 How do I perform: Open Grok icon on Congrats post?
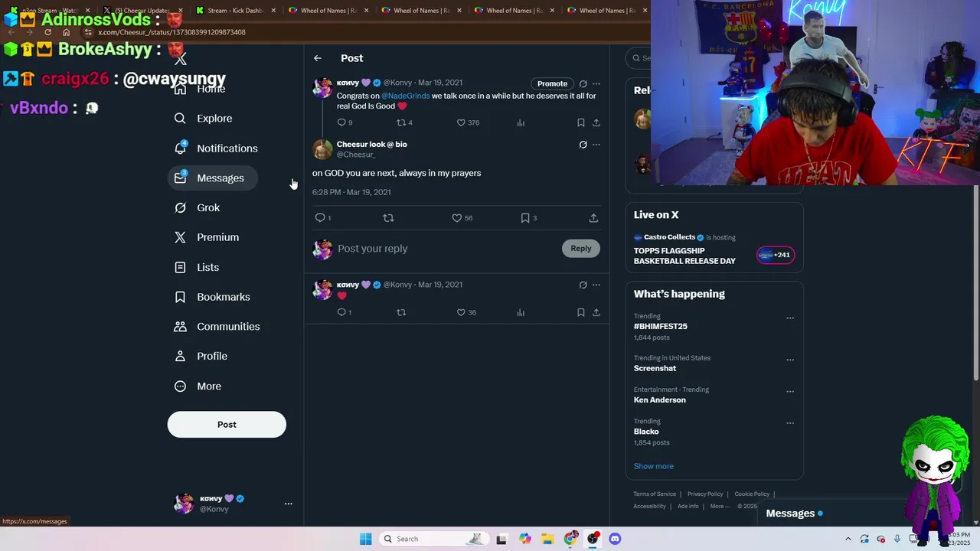tap(583, 83)
